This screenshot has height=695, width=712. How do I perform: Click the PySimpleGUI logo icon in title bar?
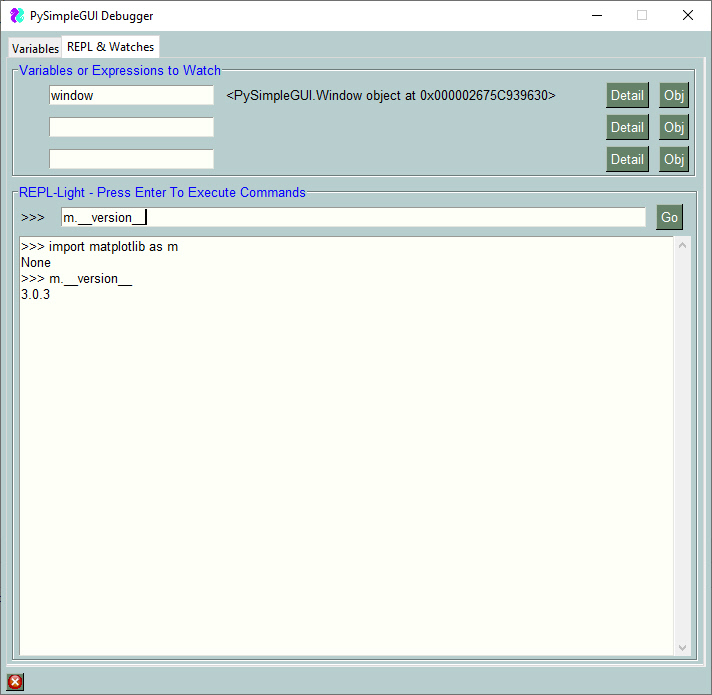pyautogui.click(x=17, y=15)
